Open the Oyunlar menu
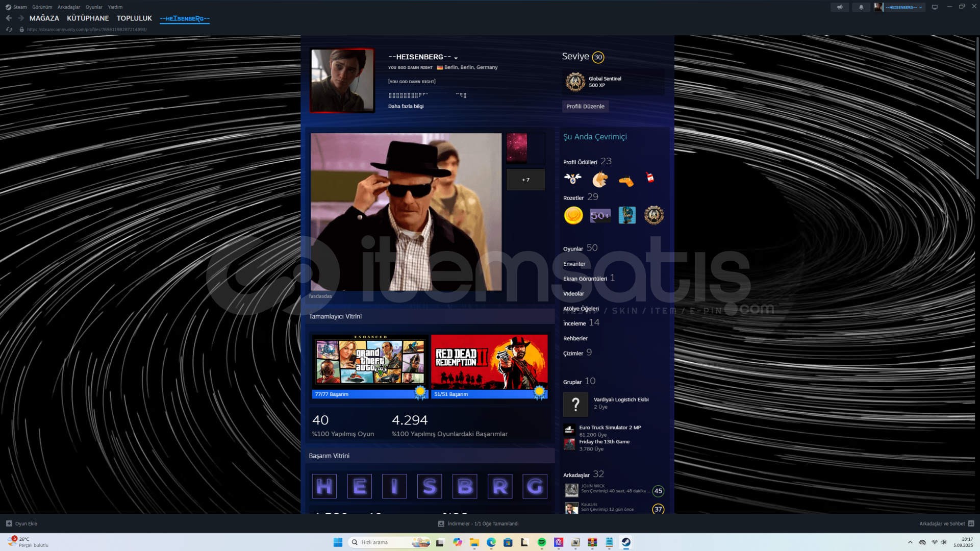 point(94,7)
